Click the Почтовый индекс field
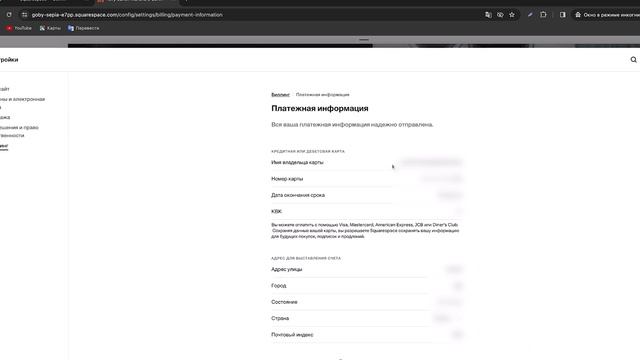Viewport: 640px width, 360px height. (x=367, y=335)
